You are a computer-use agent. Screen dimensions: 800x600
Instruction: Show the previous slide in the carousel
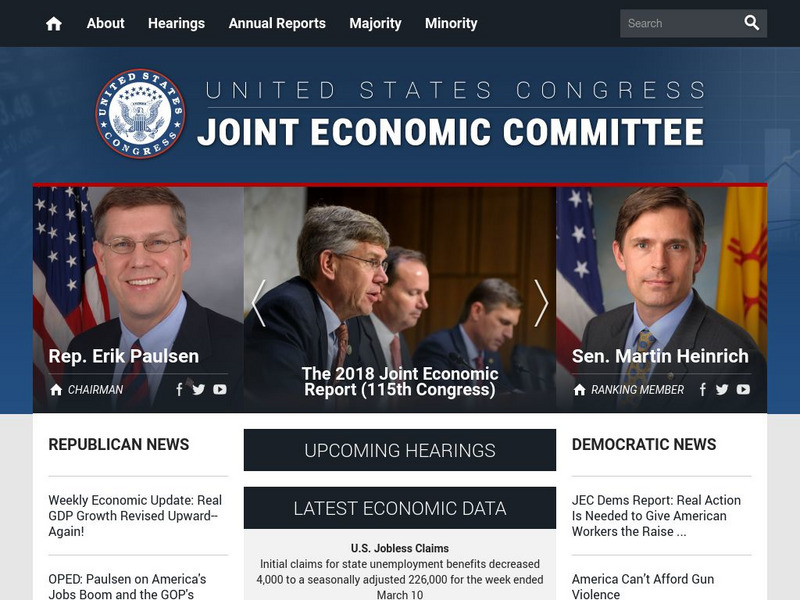[259, 303]
